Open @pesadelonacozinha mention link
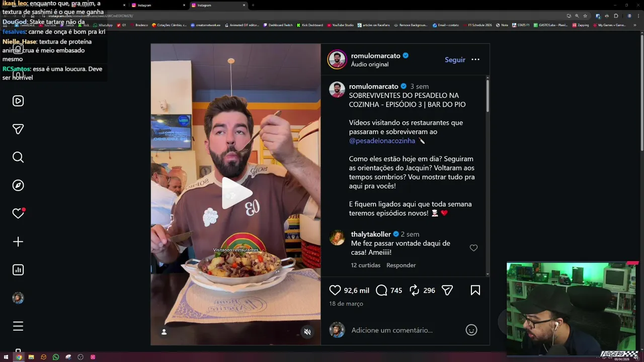This screenshot has height=362, width=644. [382, 141]
